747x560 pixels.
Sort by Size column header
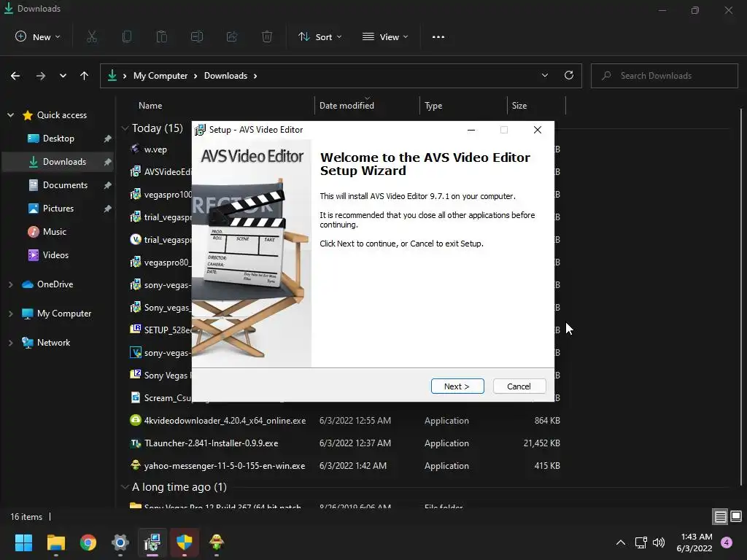tap(519, 106)
